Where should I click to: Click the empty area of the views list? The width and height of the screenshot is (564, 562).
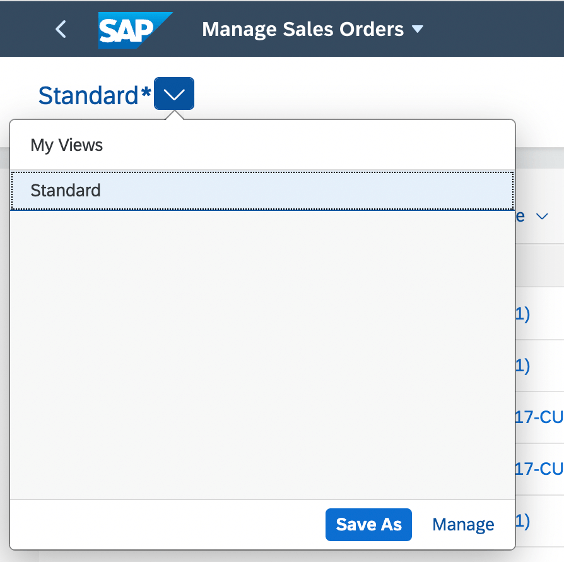[x=262, y=354]
